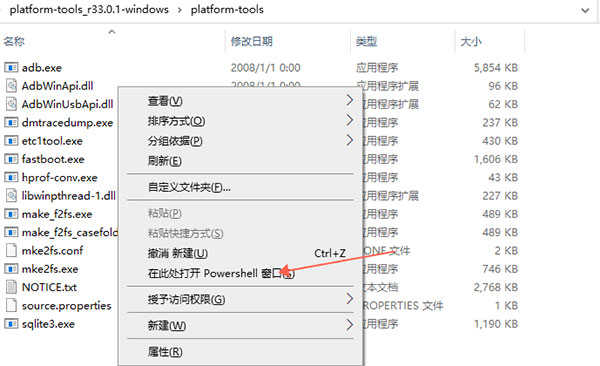Sort by the 修改日期 column header
Viewport: 600px width, 366px height.
click(x=251, y=41)
